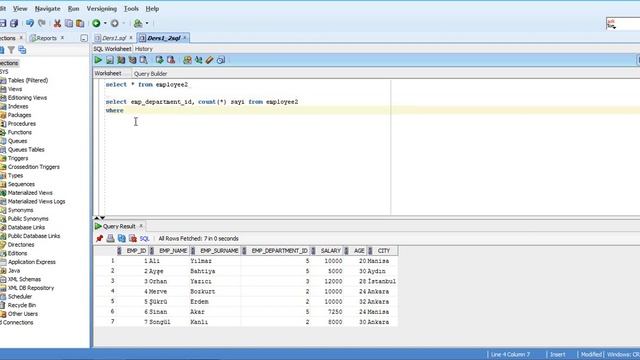Click the green Back navigation icon

point(96,23)
